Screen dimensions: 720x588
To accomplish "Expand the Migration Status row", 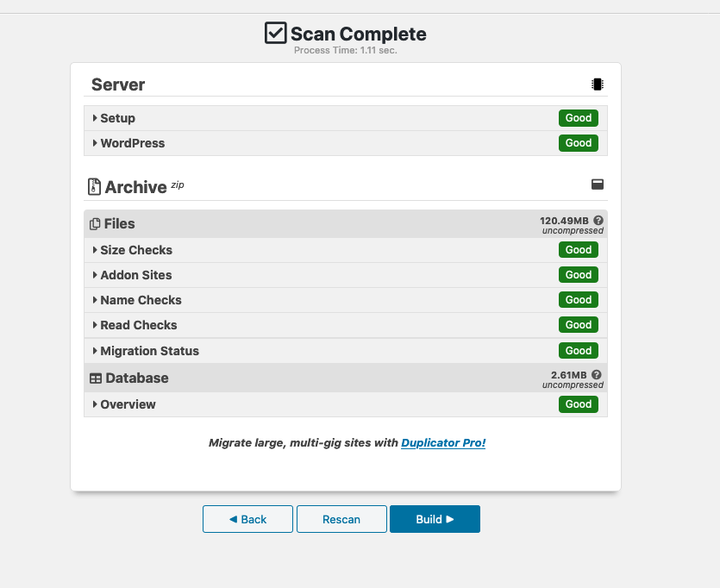I will 345,351.
